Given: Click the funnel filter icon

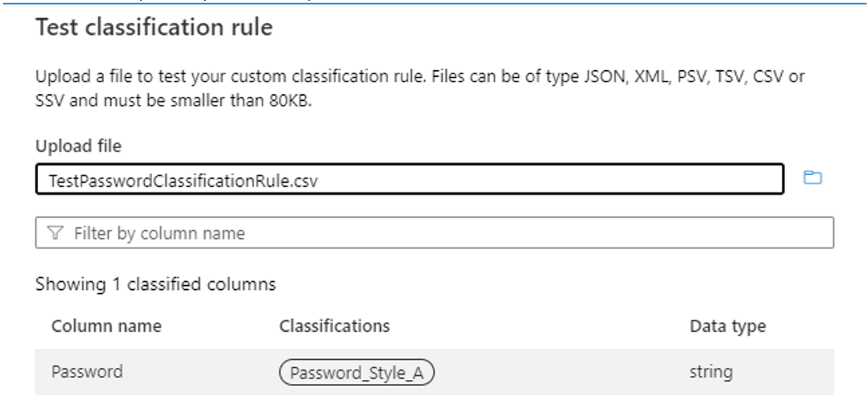Looking at the screenshot, I should [x=56, y=233].
